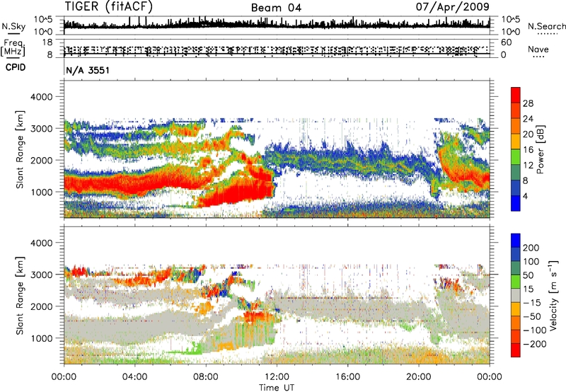Click the '-50' velocity scale value
566x392 pixels.
pyautogui.click(x=531, y=316)
